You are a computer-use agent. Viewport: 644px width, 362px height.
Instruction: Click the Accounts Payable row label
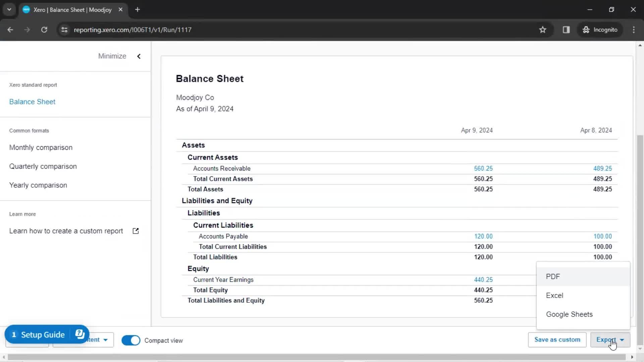click(x=223, y=236)
